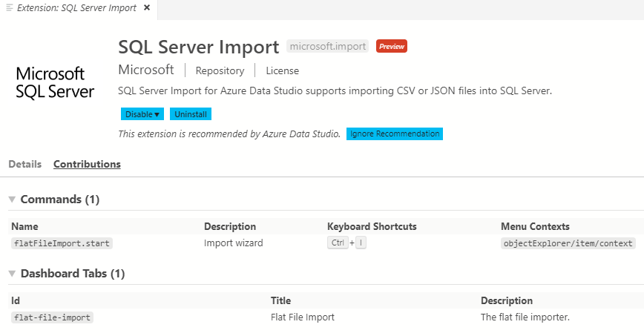This screenshot has height=336, width=644.
Task: Click the microsoft.import identifier badge
Action: pyautogui.click(x=328, y=46)
